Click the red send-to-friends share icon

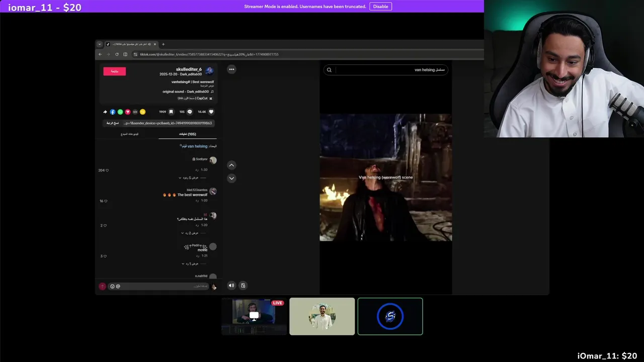[128, 112]
